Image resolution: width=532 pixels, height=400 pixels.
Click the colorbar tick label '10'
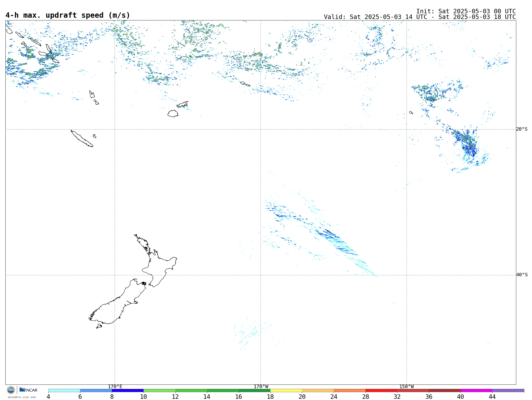pyautogui.click(x=144, y=397)
